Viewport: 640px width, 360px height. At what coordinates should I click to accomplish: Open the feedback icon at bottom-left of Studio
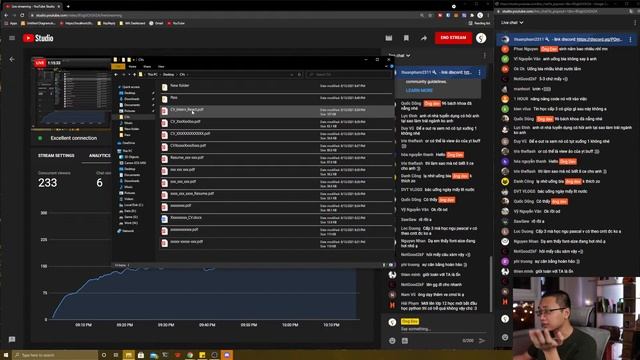coord(12,339)
